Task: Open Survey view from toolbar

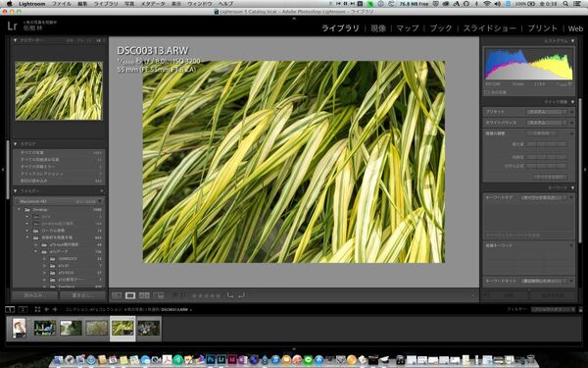Action: [159, 295]
